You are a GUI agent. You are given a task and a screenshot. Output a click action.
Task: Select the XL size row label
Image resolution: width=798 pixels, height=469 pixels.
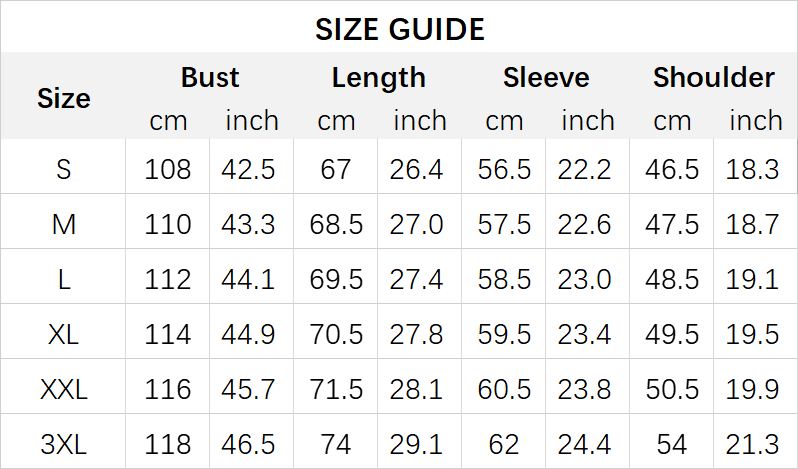coord(64,334)
